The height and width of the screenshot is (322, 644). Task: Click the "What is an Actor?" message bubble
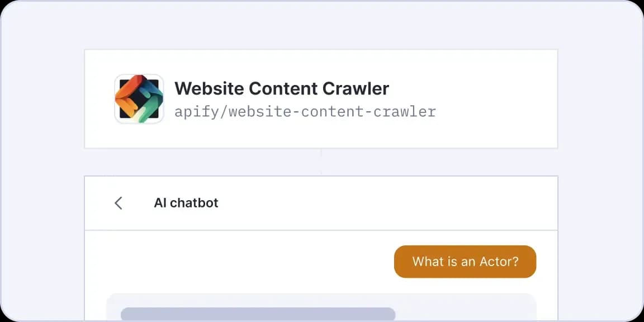click(465, 262)
